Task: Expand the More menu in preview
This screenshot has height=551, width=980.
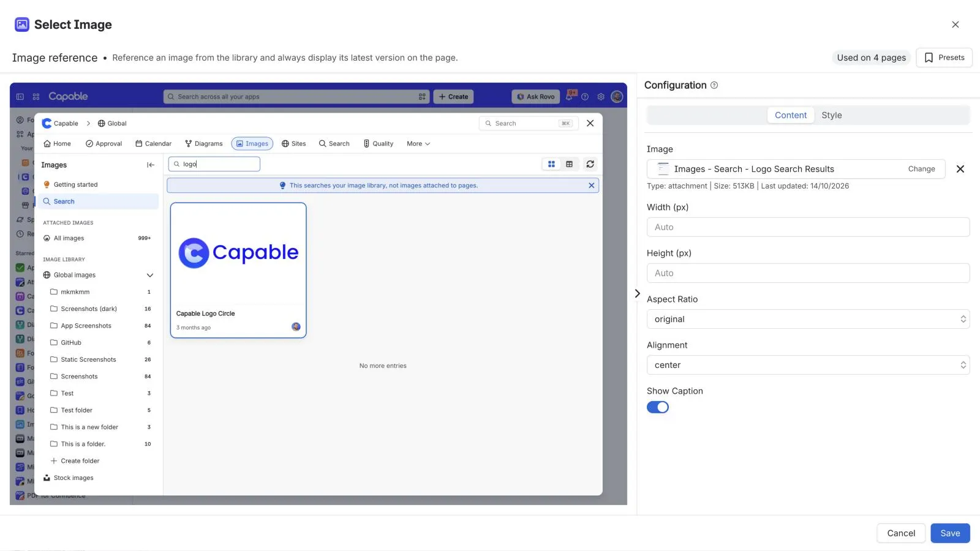Action: [x=418, y=144]
